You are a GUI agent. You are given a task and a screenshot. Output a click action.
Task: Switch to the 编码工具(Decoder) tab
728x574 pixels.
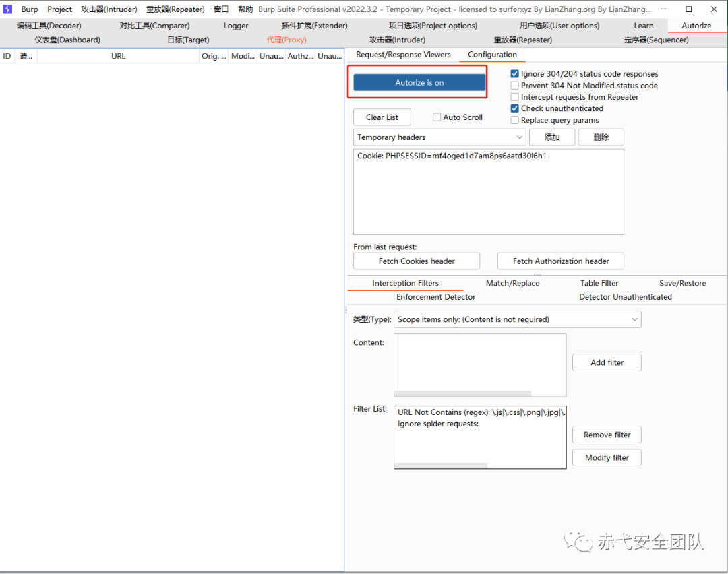pos(49,26)
